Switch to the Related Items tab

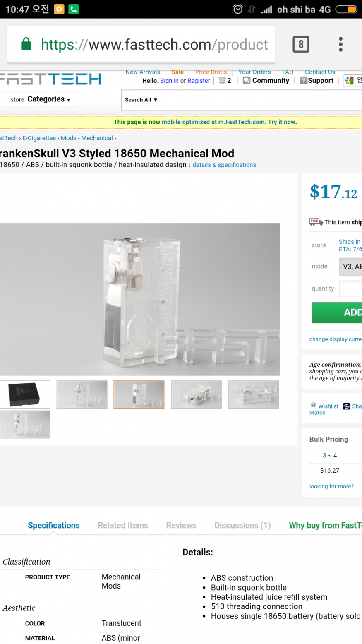pos(123,526)
